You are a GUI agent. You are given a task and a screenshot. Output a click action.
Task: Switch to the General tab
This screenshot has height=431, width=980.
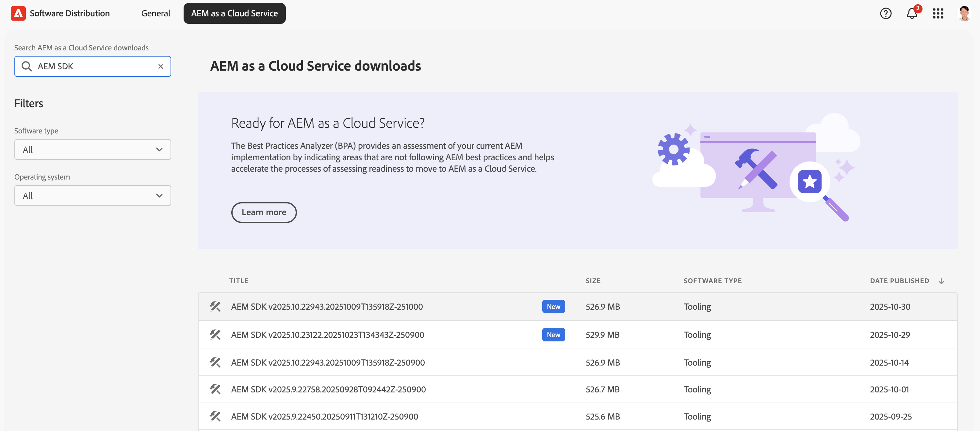pyautogui.click(x=155, y=13)
